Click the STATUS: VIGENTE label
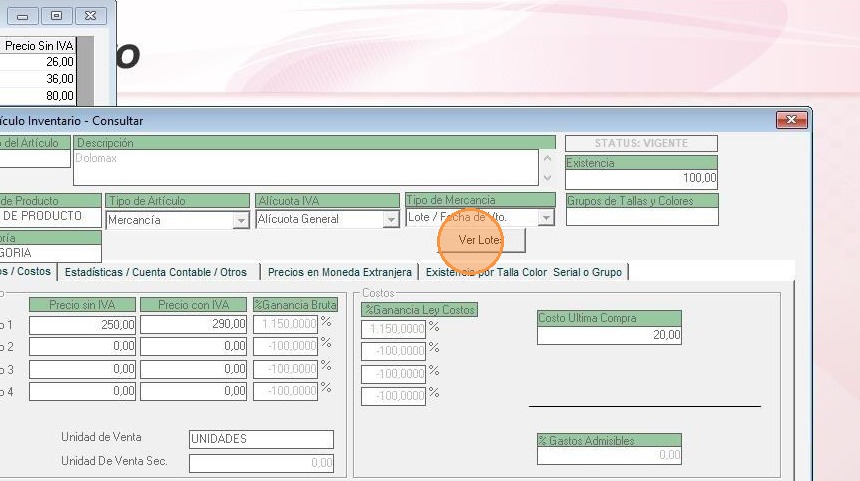Screen dimensions: 860x481 pyautogui.click(x=641, y=143)
